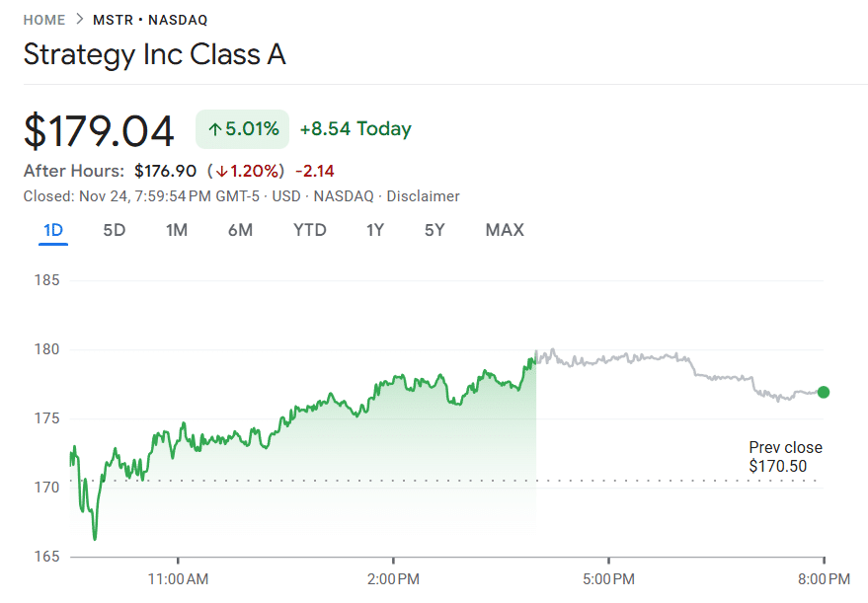This screenshot has width=868, height=603.
Task: Click the green up-arrow percentage badge
Action: tap(242, 128)
